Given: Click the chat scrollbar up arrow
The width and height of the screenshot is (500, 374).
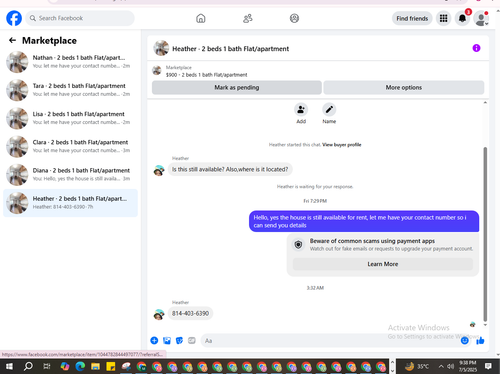Looking at the screenshot, I should pos(485,103).
